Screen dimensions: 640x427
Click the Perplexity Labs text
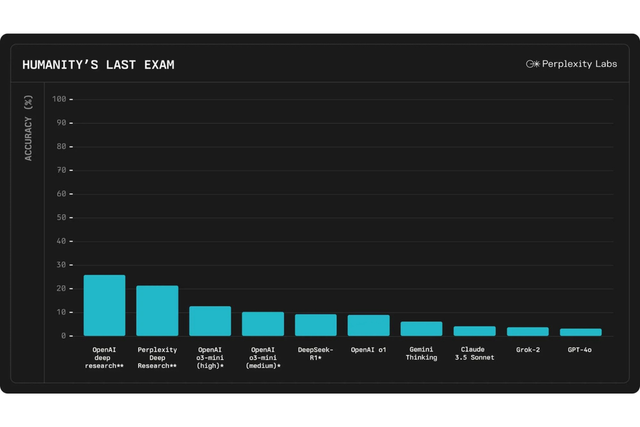[x=580, y=64]
